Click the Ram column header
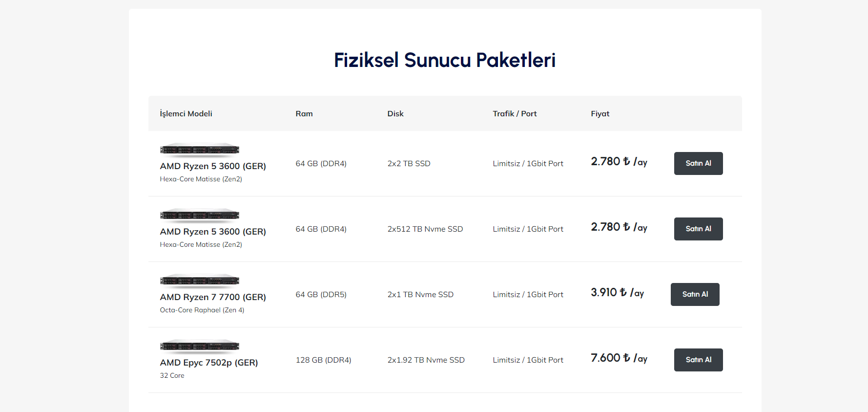The width and height of the screenshot is (868, 412). [x=304, y=113]
